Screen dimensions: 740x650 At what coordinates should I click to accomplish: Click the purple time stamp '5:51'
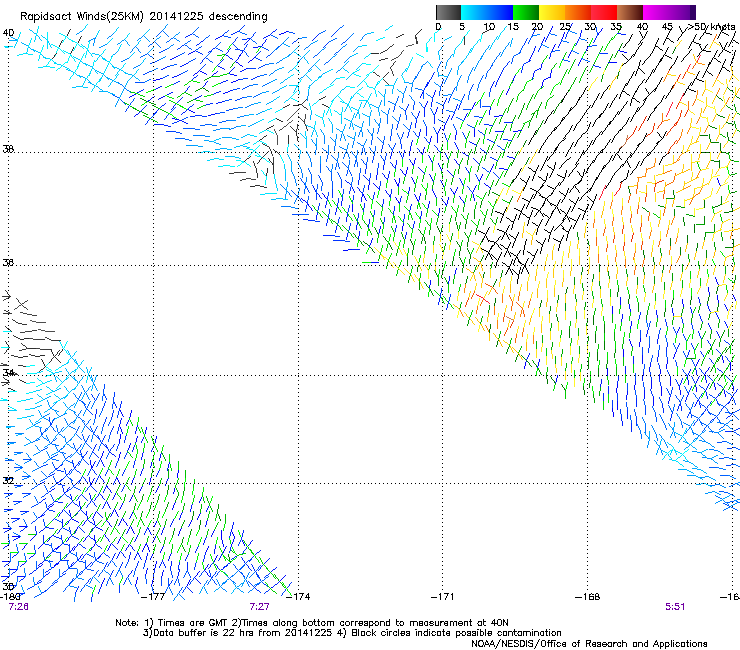click(675, 607)
